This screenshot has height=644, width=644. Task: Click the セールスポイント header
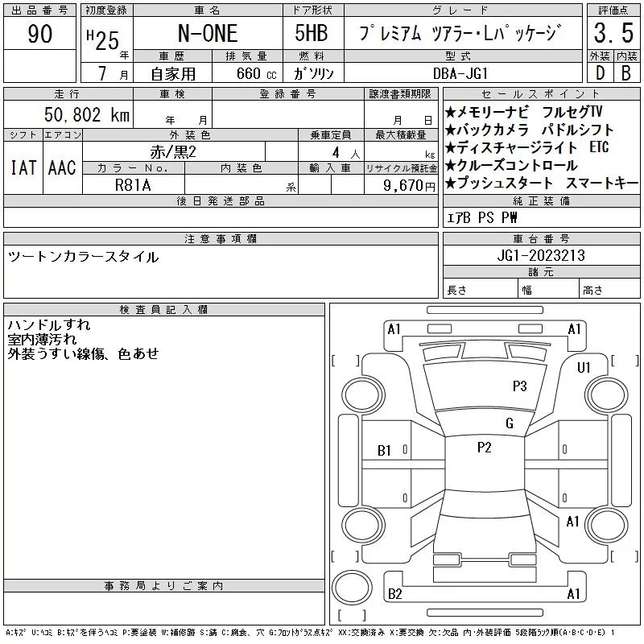pos(541,94)
